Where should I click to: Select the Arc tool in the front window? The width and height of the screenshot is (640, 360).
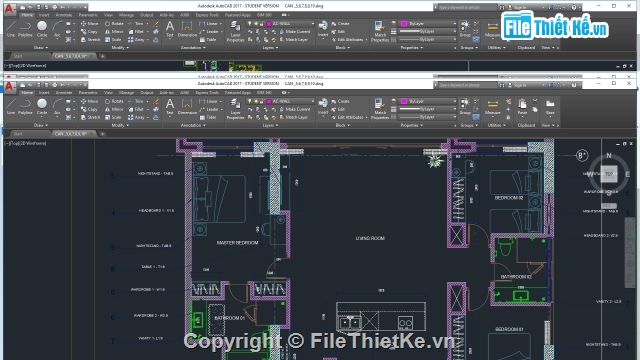57,107
